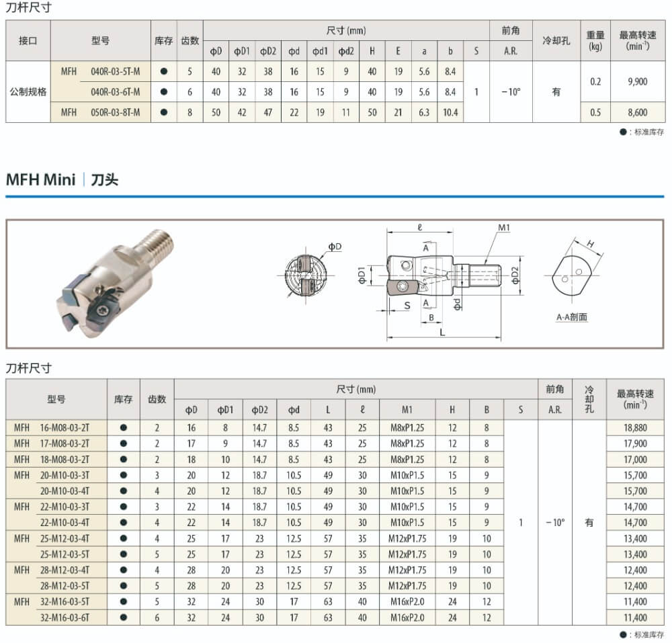Select the '重量 (kg)' column header
Viewport: 672px width, 643px height.
(595, 41)
